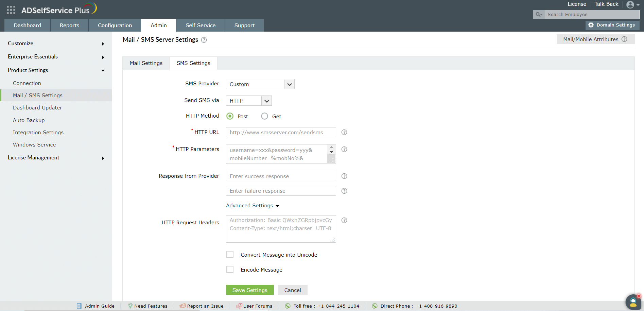The image size is (644, 311).
Task: Click help icon beside HTTP URL field
Action: click(x=344, y=132)
